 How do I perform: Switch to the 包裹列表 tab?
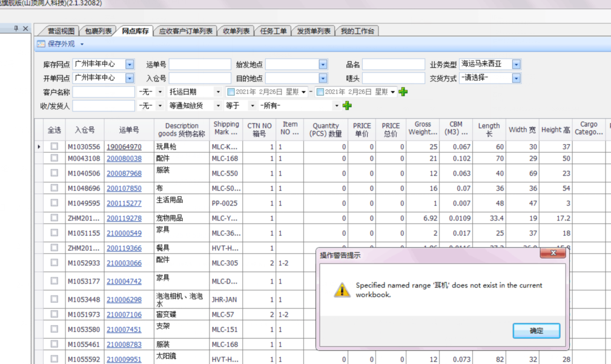(98, 31)
